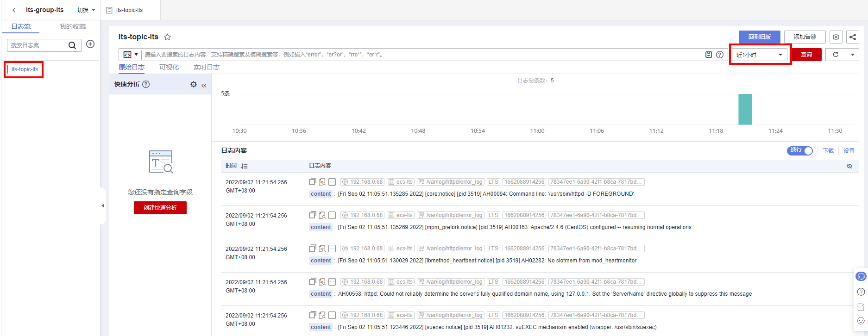Expand the refresh interval dropdown arrow
Screen dimensions: 868x336
pyautogui.click(x=852, y=55)
